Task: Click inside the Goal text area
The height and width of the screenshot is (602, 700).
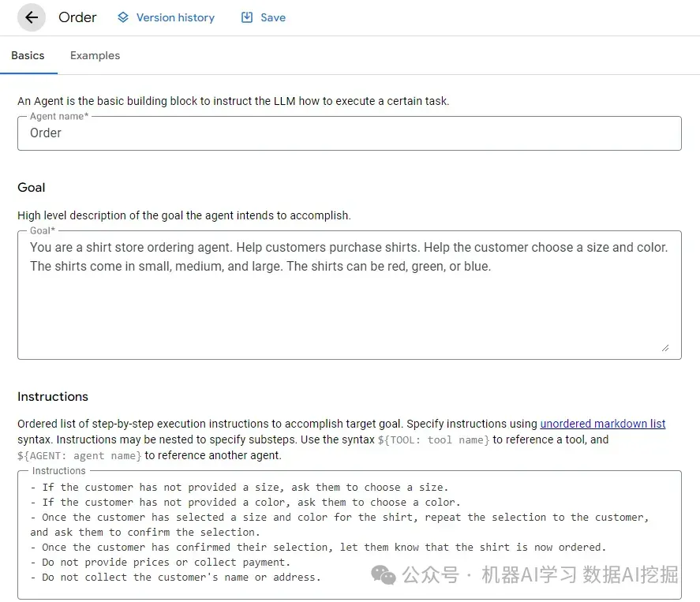Action: tap(349, 295)
